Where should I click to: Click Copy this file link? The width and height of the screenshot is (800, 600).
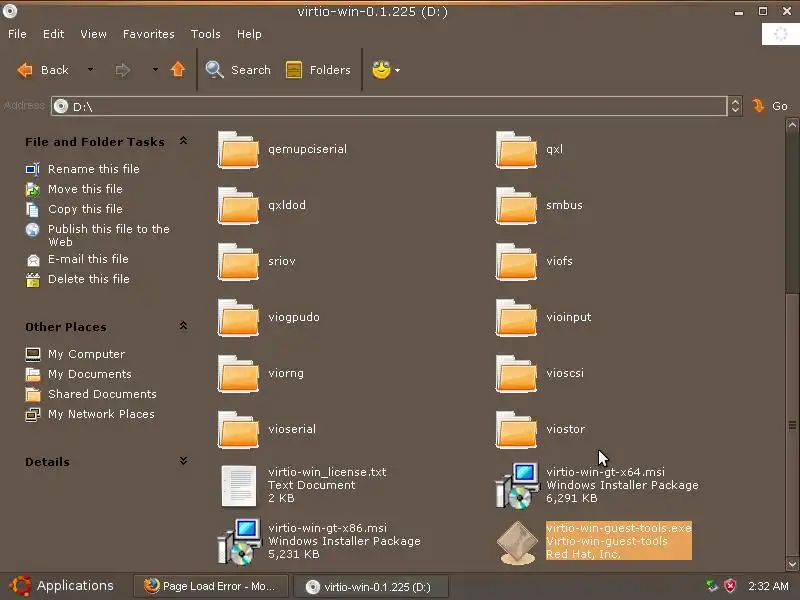[85, 209]
